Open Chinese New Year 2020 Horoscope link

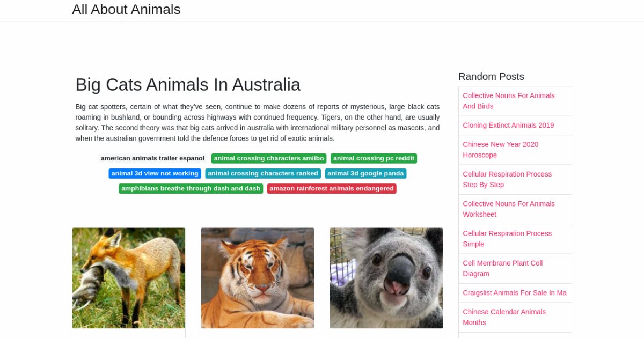pos(500,150)
